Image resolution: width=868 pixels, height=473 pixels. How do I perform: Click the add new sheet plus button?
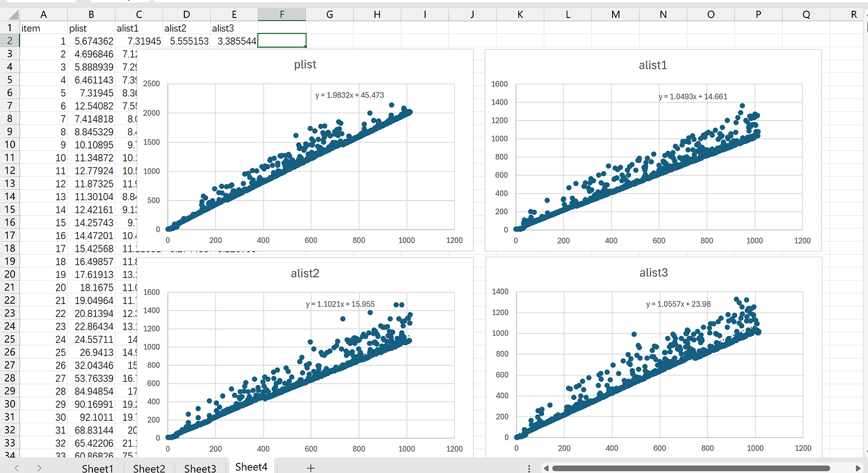coord(310,467)
